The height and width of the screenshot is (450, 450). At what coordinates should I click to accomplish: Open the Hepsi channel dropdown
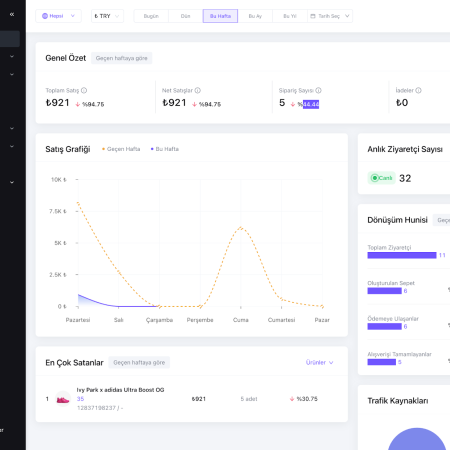(58, 16)
